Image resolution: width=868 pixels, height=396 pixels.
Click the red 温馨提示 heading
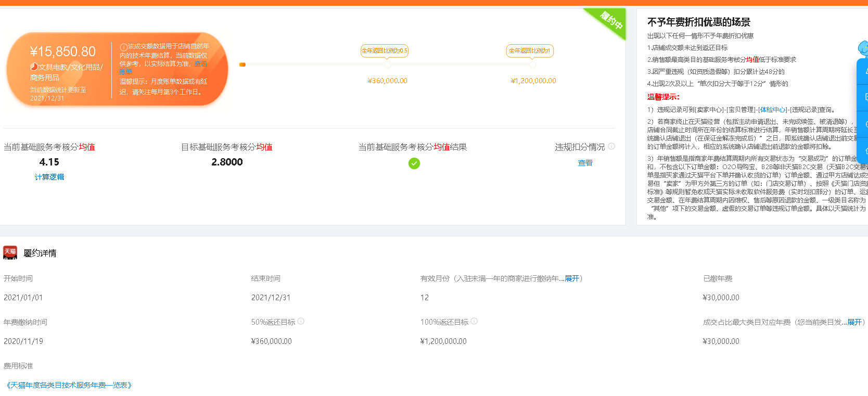[x=663, y=97]
